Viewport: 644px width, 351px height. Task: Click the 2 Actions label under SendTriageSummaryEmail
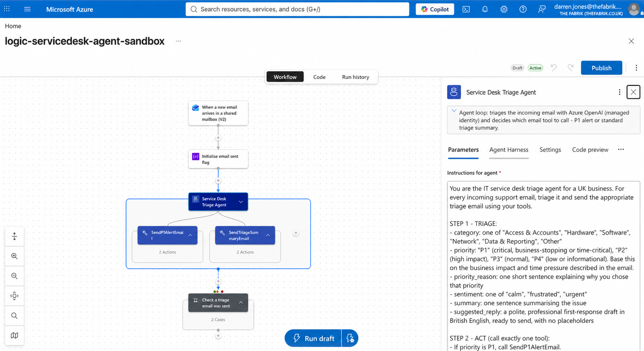[x=245, y=252]
